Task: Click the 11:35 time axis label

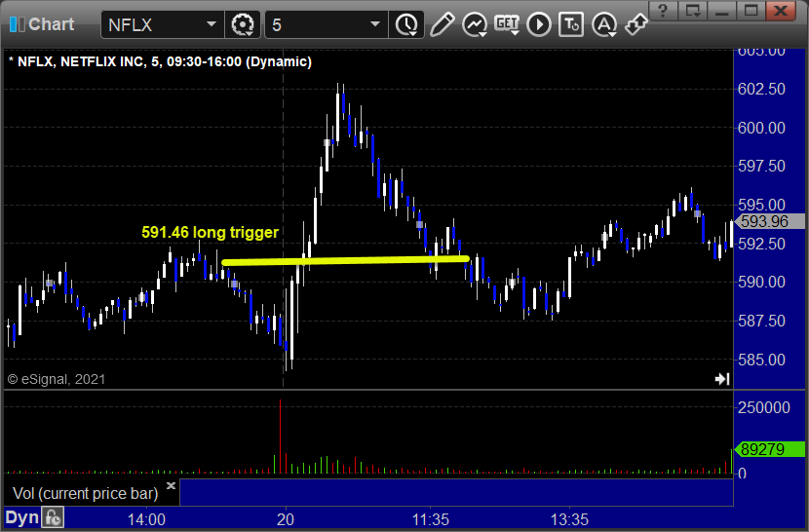Action: point(430,519)
